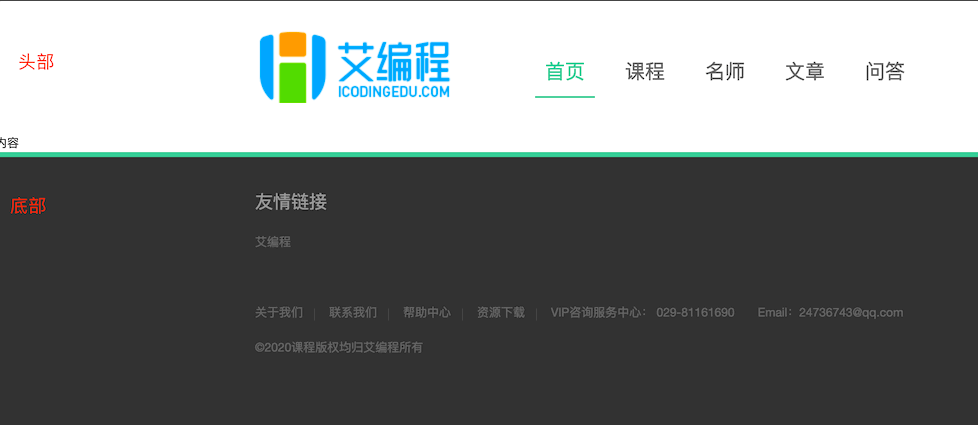Screen dimensions: 978x425
Task: Click the red 底部 label
Action: coord(28,205)
